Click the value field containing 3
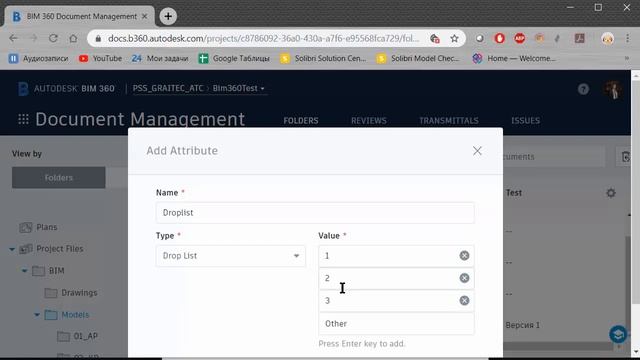 (396, 301)
